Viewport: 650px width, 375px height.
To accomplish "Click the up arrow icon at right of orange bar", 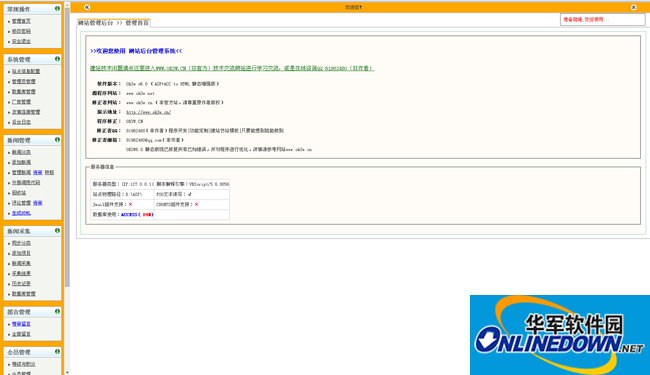I will [633, 7].
